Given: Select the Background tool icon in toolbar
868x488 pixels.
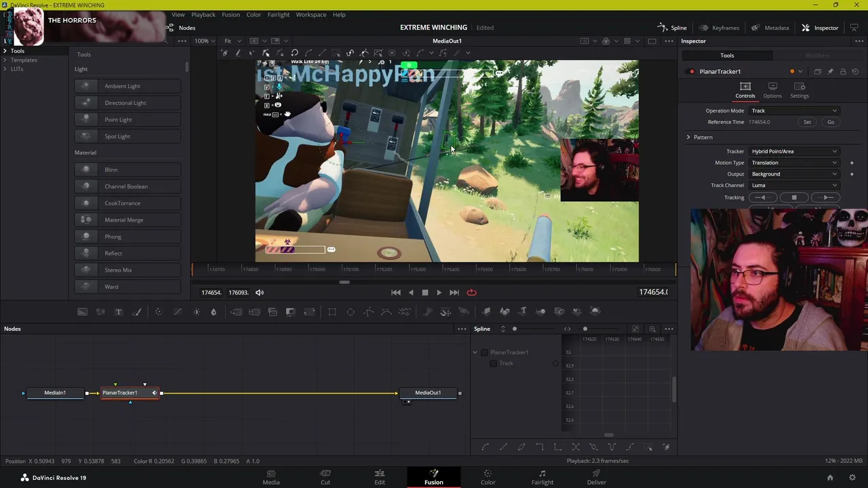Looking at the screenshot, I should (82, 312).
